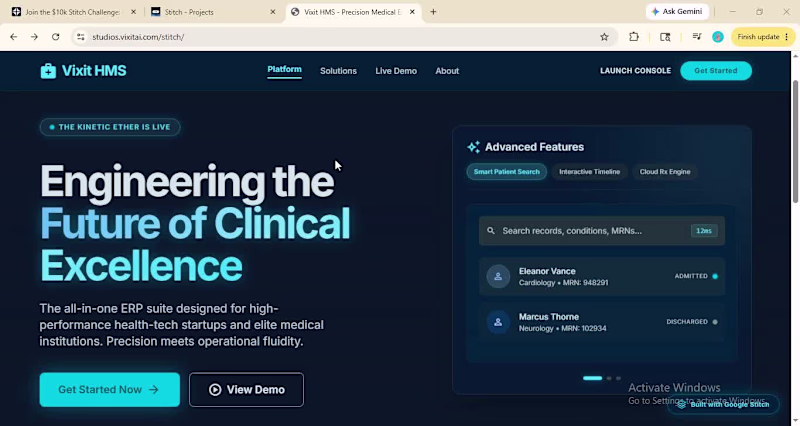800x426 pixels.
Task: Select the first active carousel indicator
Action: coord(592,378)
